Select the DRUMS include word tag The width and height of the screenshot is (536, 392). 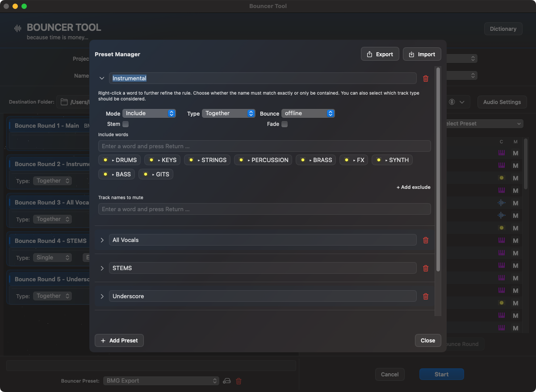[x=120, y=160]
